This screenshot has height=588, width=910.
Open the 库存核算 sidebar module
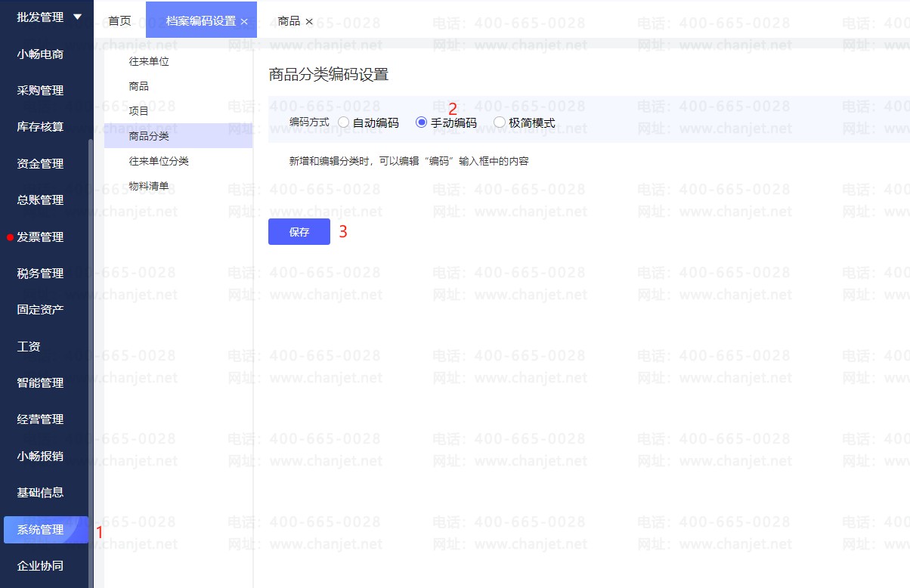[x=41, y=127]
